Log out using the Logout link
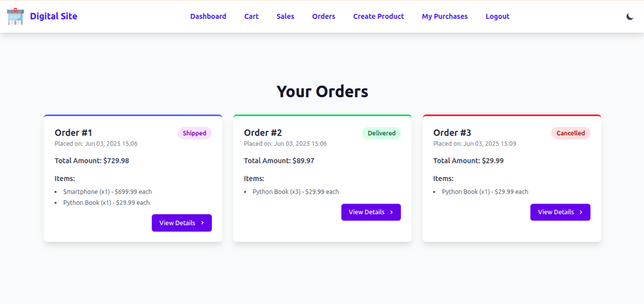Viewport: 644px width, 304px height. tap(497, 16)
